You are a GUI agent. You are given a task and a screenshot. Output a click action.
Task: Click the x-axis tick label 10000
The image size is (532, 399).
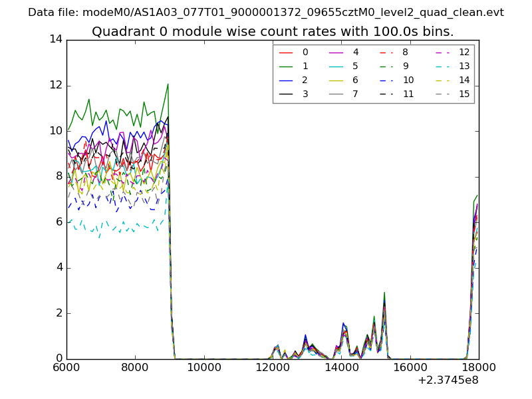(203, 368)
